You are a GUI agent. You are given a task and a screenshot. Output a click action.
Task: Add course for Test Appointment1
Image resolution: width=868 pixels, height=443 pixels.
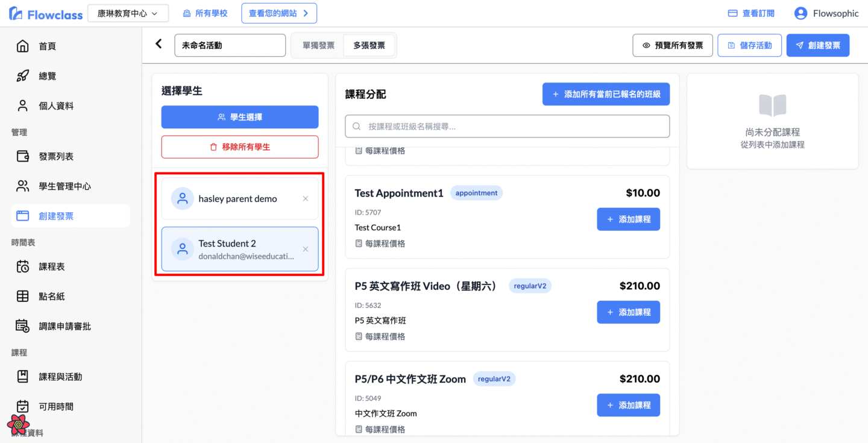point(628,219)
